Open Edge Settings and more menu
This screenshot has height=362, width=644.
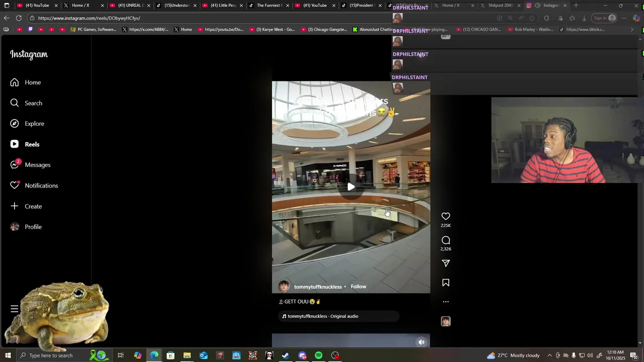[x=624, y=18]
